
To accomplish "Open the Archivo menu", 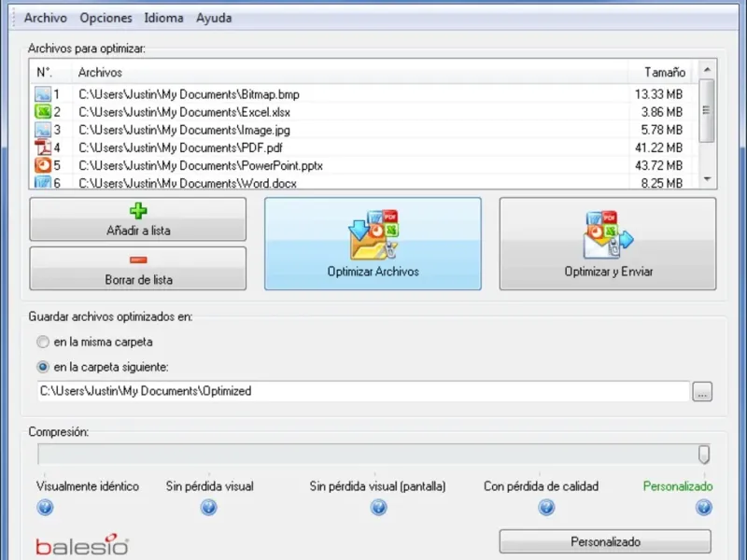I will click(45, 18).
